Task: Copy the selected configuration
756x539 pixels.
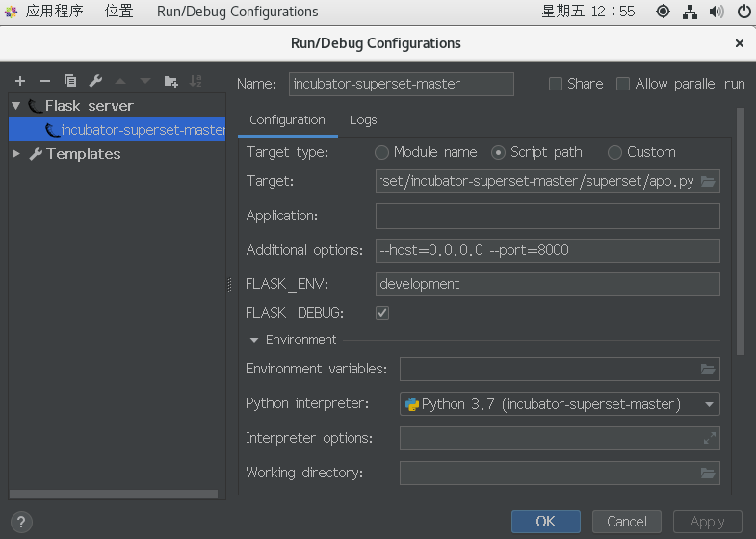Action: (70, 81)
